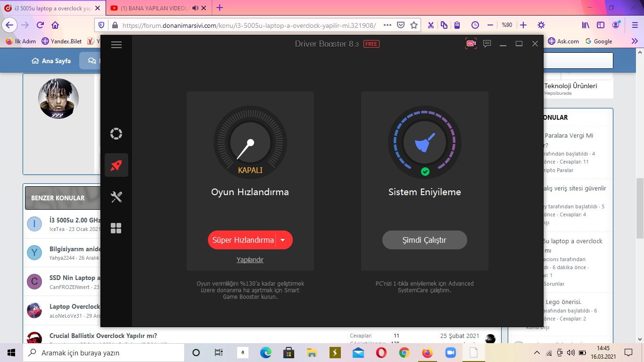Go to Ana Sayfa on forum
The image size is (644, 362).
pos(51,61)
